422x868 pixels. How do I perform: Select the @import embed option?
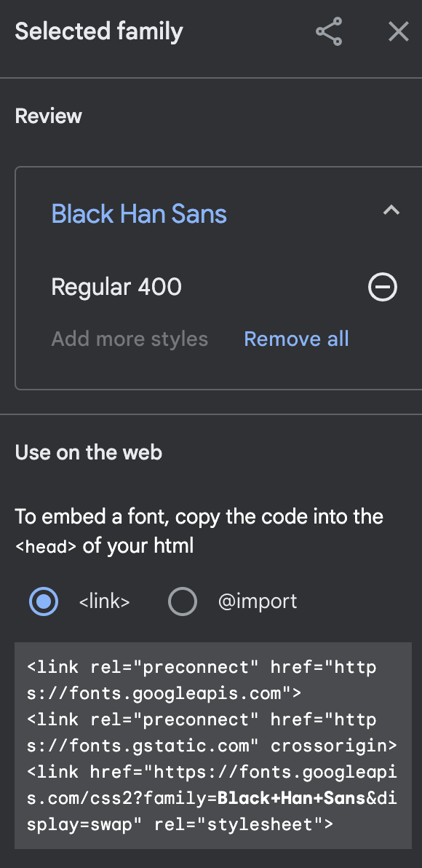click(183, 601)
